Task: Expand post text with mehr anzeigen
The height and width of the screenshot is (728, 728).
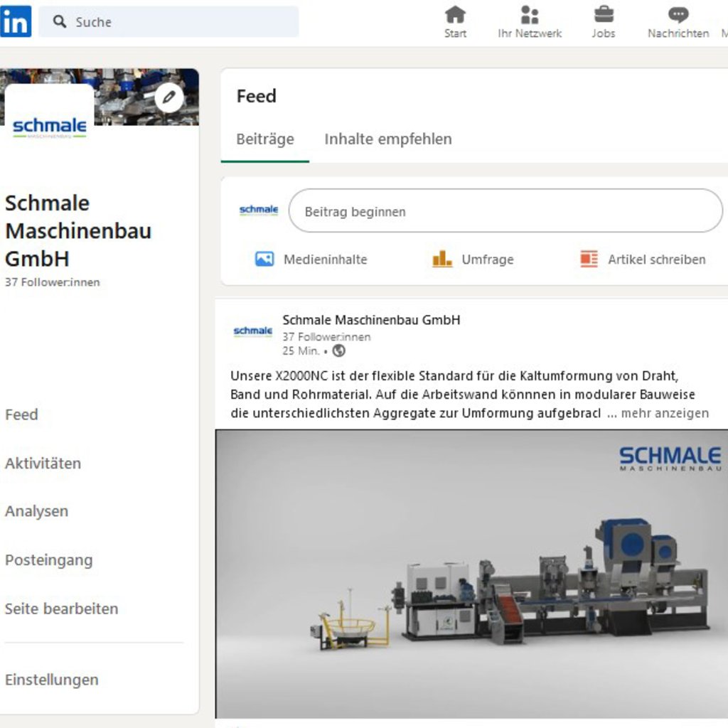Action: click(x=665, y=413)
